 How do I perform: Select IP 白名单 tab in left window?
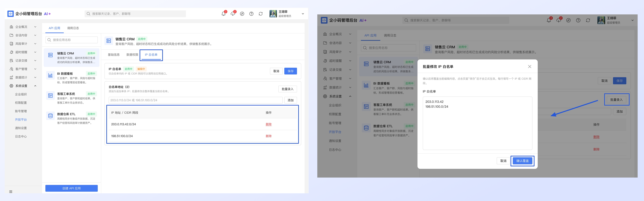tap(151, 55)
